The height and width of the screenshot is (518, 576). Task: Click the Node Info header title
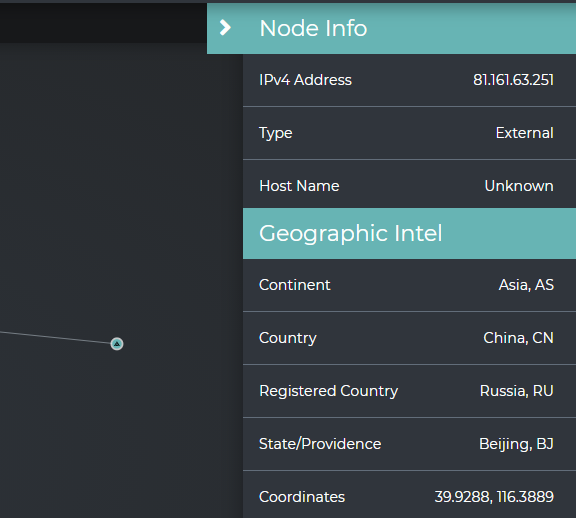pos(313,28)
